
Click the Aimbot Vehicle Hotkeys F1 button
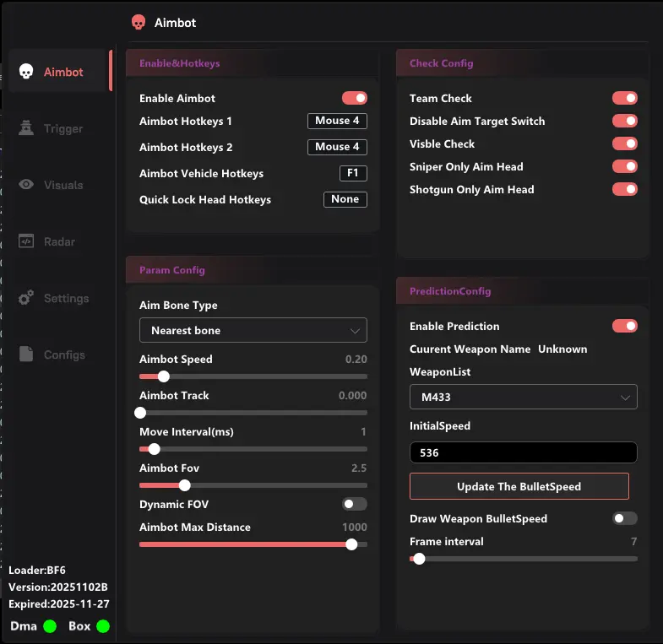point(352,173)
